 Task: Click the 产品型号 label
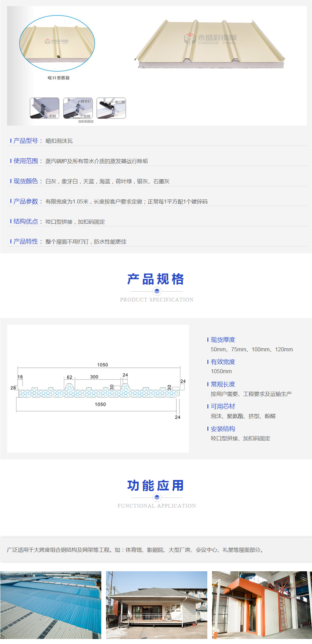[x=26, y=141]
